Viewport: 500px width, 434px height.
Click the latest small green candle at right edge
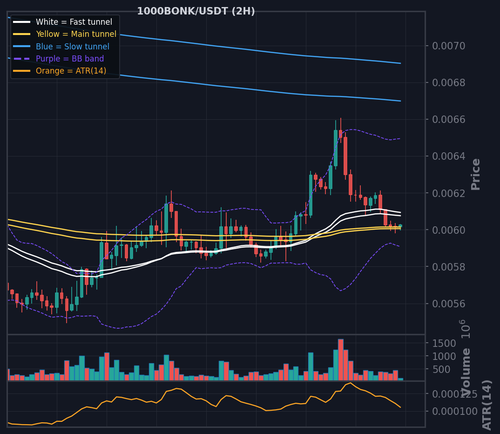point(400,226)
